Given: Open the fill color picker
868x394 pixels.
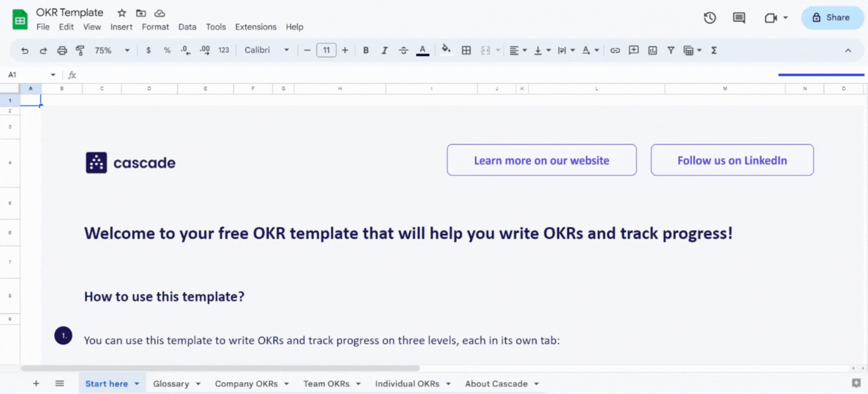Looking at the screenshot, I should click(x=446, y=50).
